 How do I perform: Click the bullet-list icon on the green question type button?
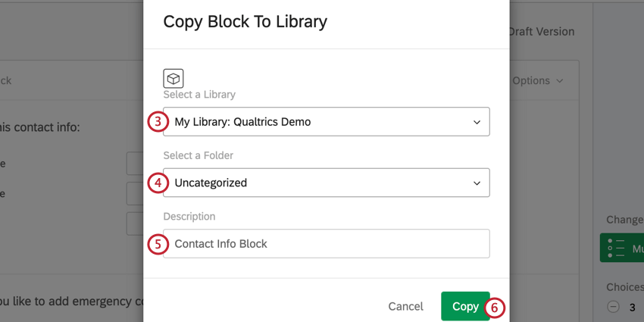(617, 248)
